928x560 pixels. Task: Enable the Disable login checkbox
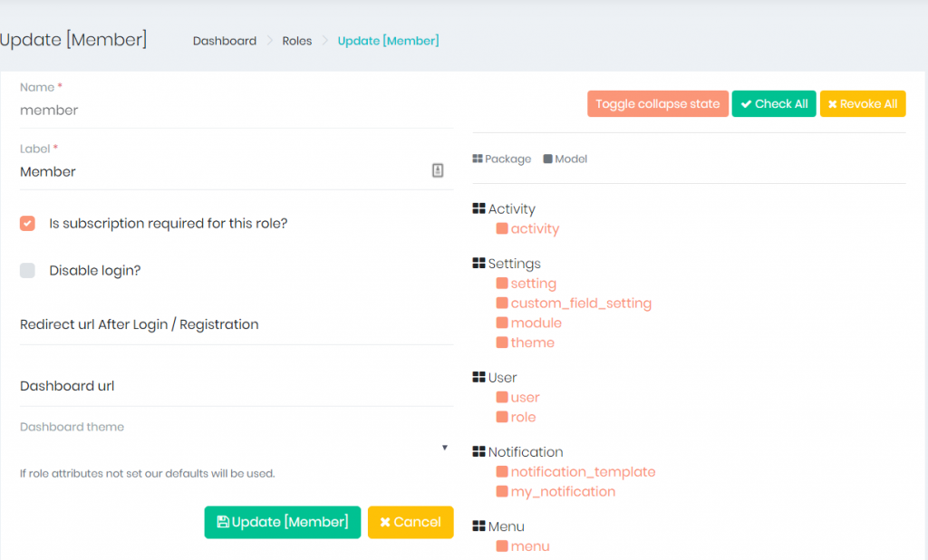pos(26,270)
